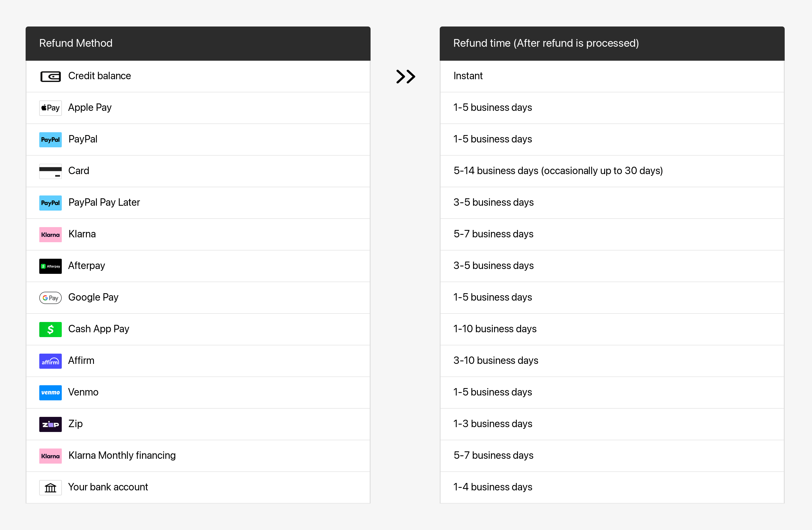Click the bank building icon
812x530 pixels.
tap(50, 488)
